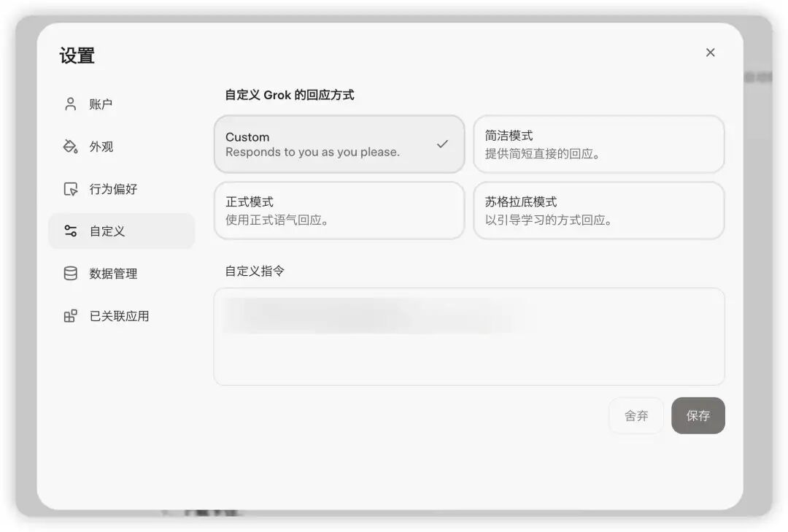
Task: Select the Custom response style card
Action: coord(339,144)
